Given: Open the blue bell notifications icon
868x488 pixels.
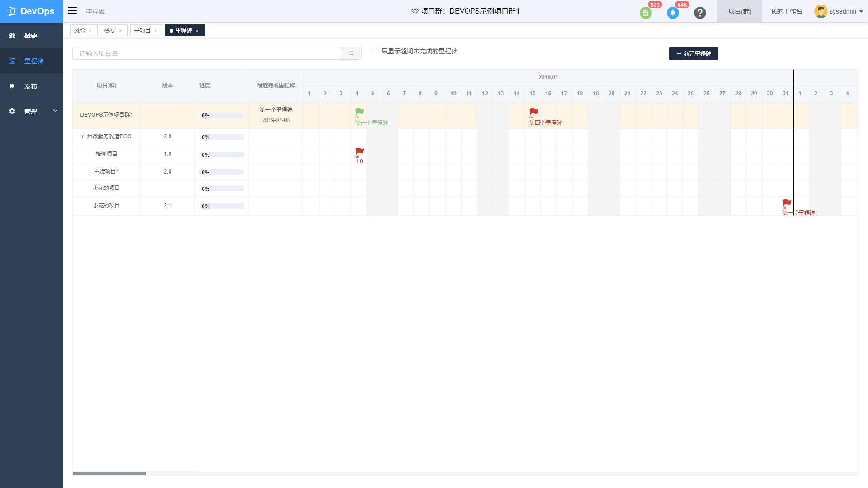Looking at the screenshot, I should 673,13.
